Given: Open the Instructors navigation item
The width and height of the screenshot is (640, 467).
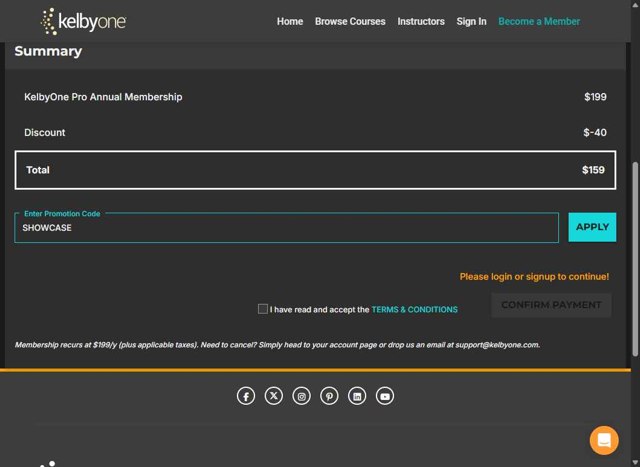Looking at the screenshot, I should [x=421, y=21].
